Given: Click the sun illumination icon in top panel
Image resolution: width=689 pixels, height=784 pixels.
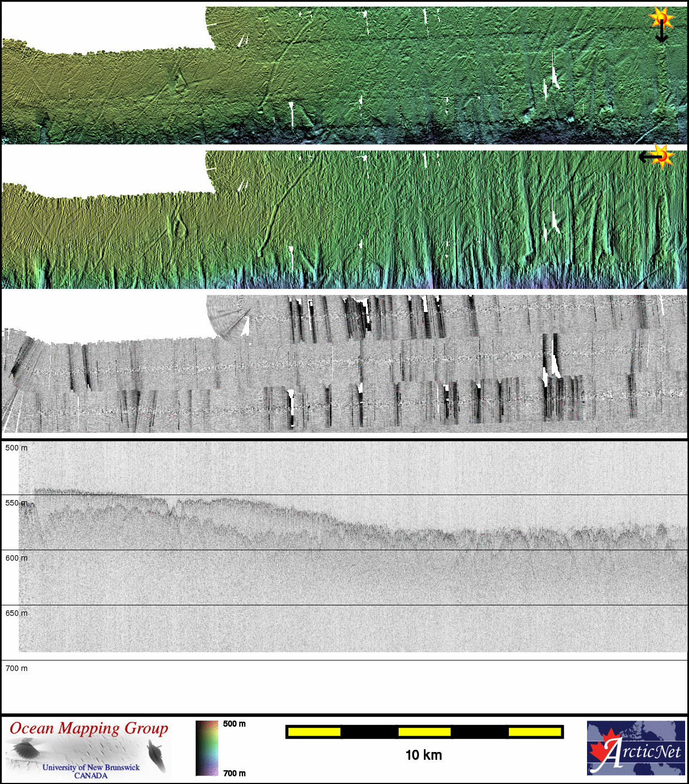Looking at the screenshot, I should click(661, 18).
